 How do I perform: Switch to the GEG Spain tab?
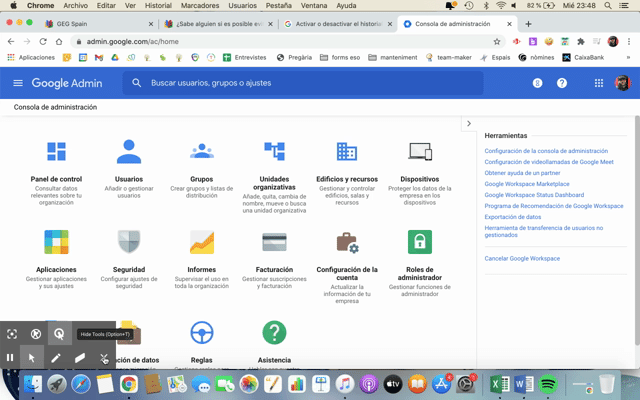pos(99,24)
